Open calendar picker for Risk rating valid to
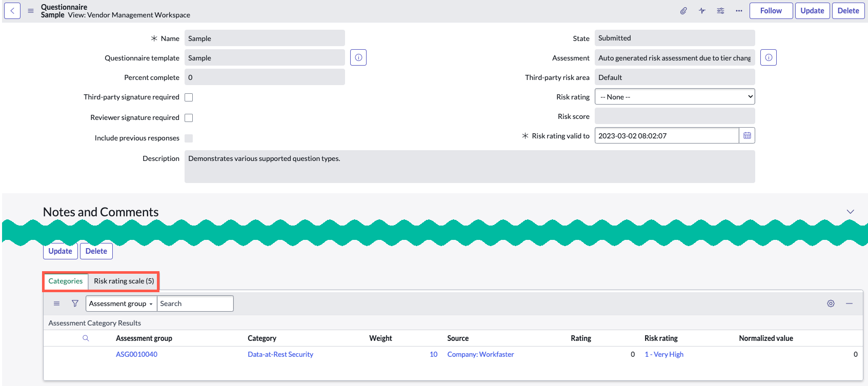The height and width of the screenshot is (386, 868). coord(747,136)
